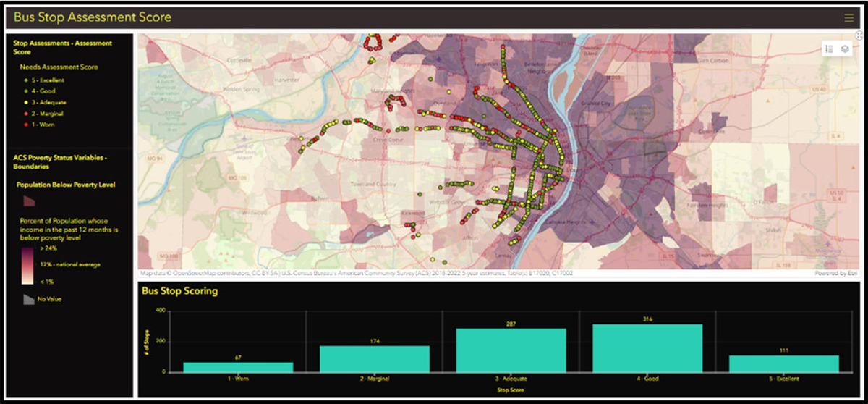Click the poverty percentage color ramp
Image resolution: width=868 pixels, height=404 pixels.
25,264
